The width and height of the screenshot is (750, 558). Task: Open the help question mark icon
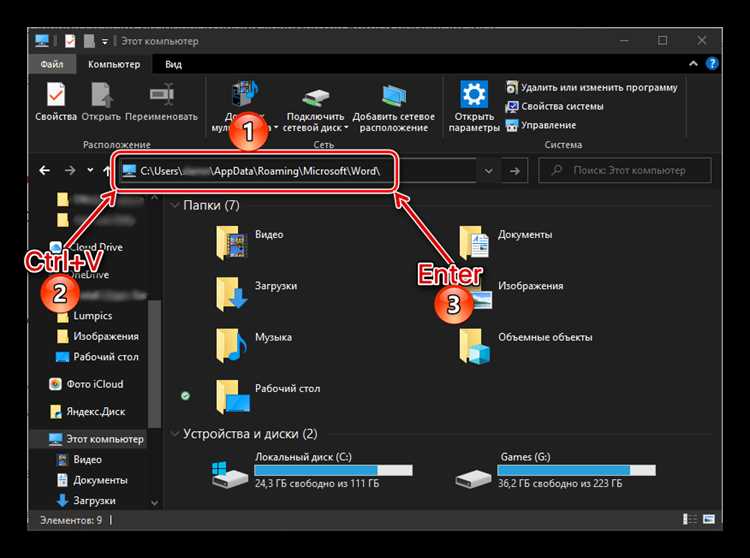[x=712, y=64]
